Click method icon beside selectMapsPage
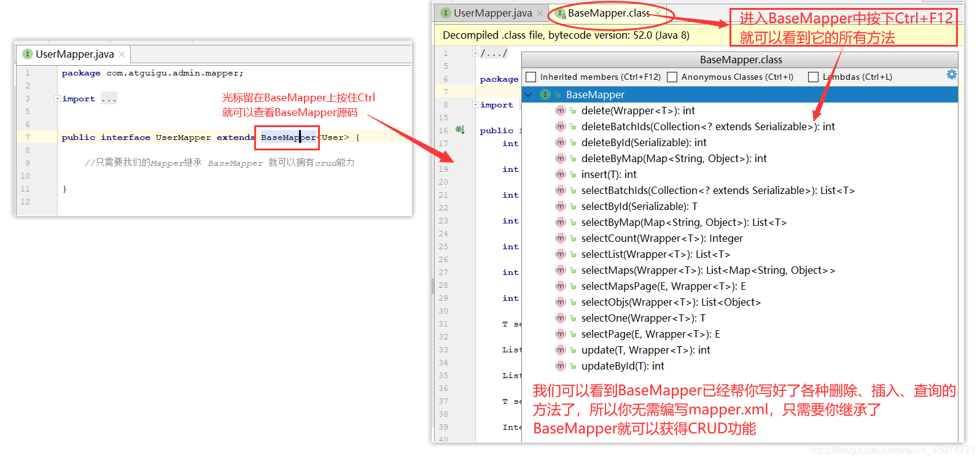Image resolution: width=980 pixels, height=461 pixels. pos(560,286)
